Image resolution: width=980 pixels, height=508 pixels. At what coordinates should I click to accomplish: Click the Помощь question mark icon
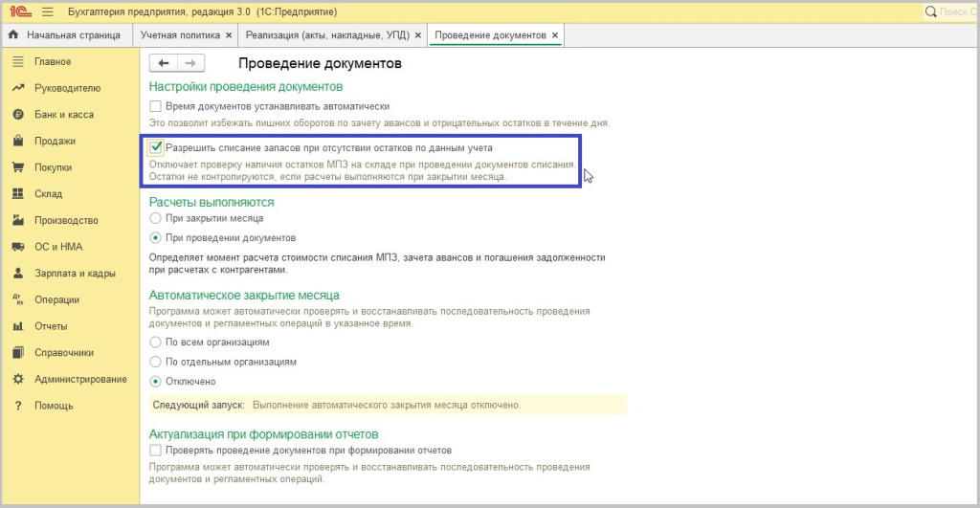coord(18,406)
